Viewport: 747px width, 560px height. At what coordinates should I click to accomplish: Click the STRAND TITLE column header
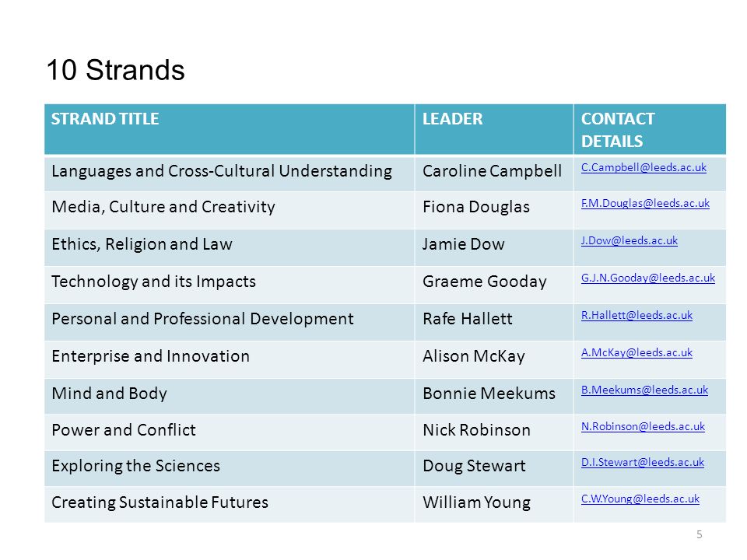[x=230, y=129]
